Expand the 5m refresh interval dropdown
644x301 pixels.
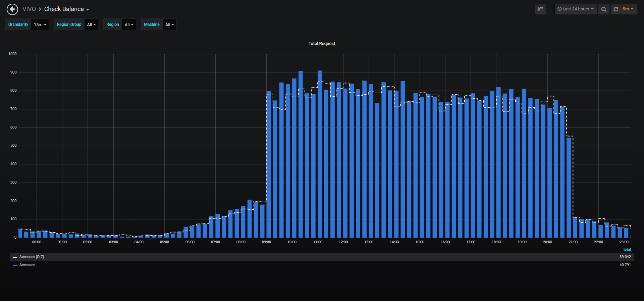point(628,9)
